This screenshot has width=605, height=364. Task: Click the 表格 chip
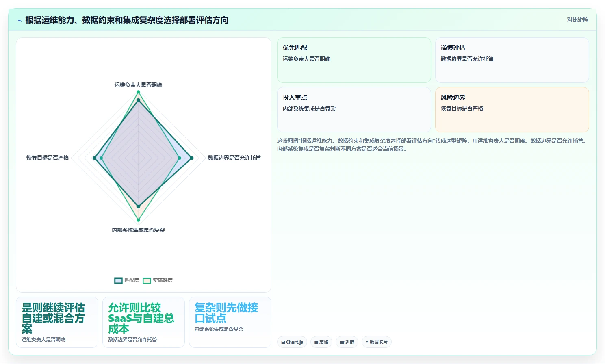pyautogui.click(x=321, y=342)
